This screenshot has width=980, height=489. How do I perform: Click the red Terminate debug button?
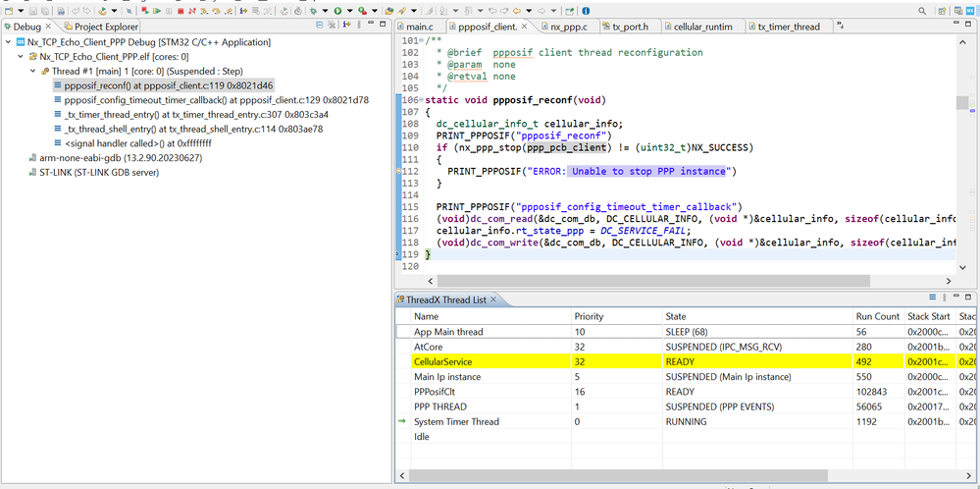coord(181,11)
